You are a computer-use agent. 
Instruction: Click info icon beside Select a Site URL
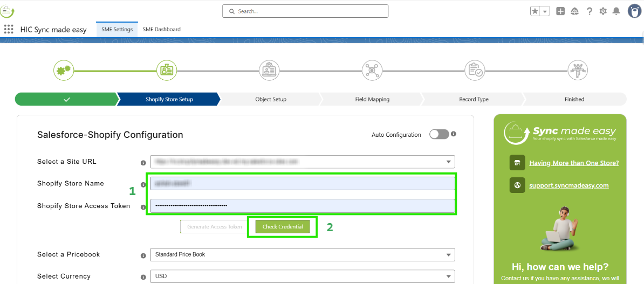tap(143, 163)
